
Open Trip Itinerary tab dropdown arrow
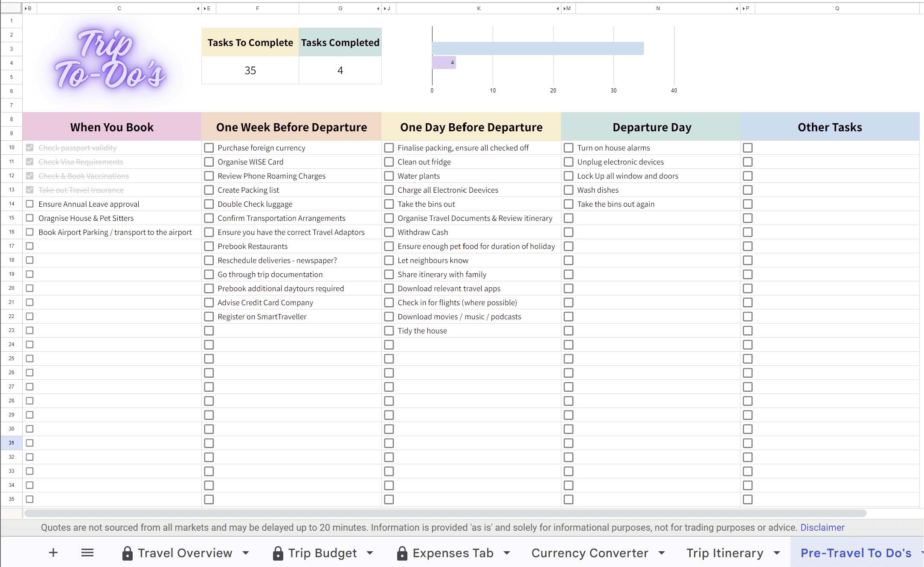point(777,553)
